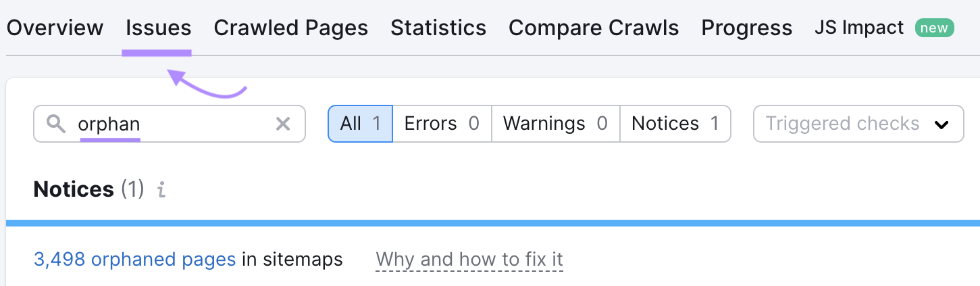This screenshot has width=980, height=286.
Task: Clear the orphan search text
Action: 283,124
